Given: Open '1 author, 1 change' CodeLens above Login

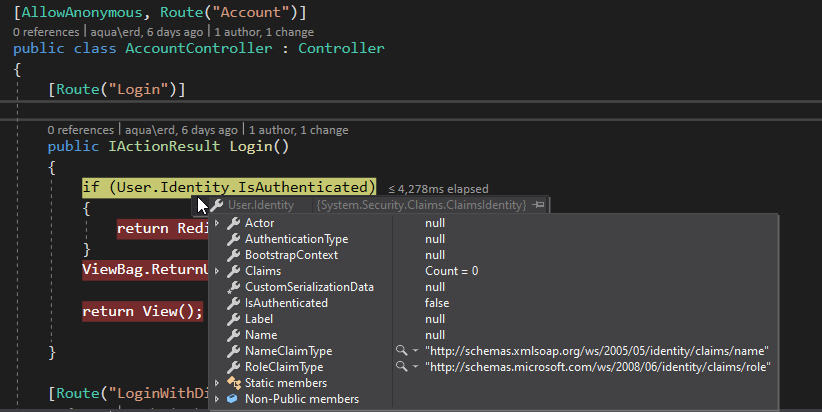Looking at the screenshot, I should click(x=299, y=130).
